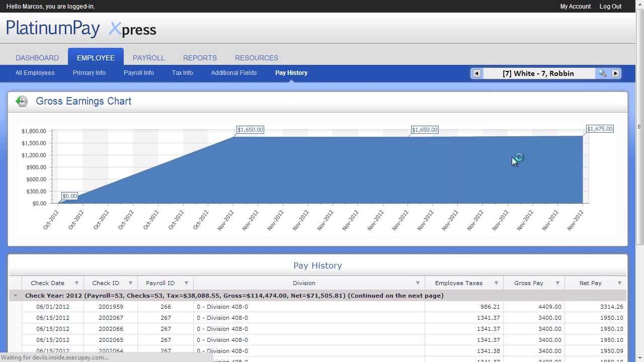
Task: Select check ID 2002067 cell
Action: point(111,318)
